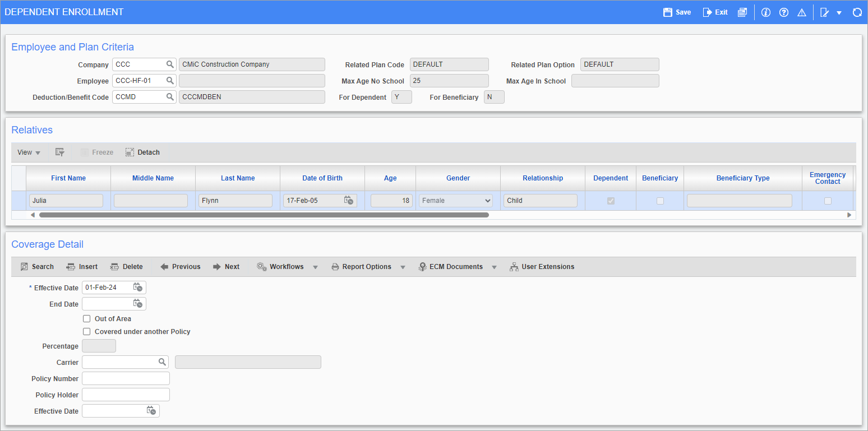Image resolution: width=868 pixels, height=431 pixels.
Task: Sort by the First Name column header
Action: point(68,178)
